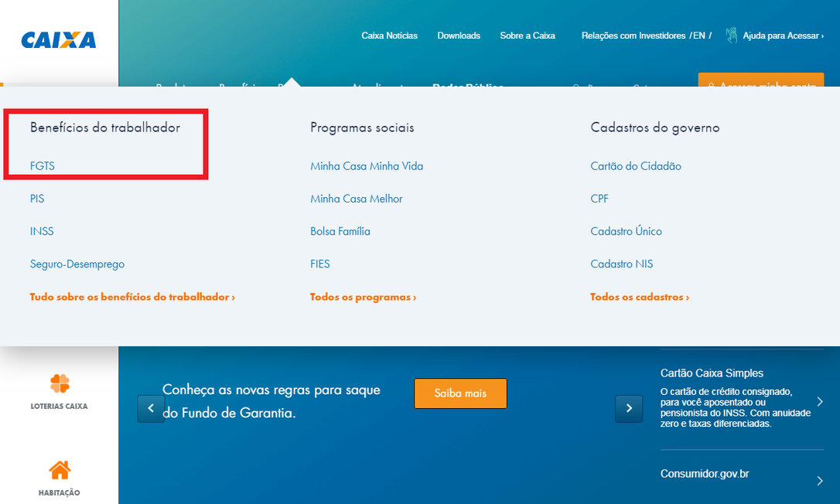Expand Todos os cadastros link
The image size is (840, 504).
click(x=639, y=297)
